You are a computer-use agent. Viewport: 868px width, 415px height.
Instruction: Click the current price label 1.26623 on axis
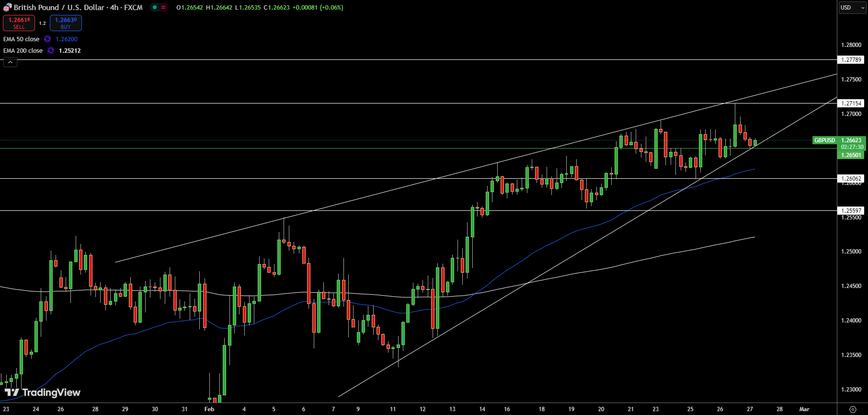coord(851,140)
